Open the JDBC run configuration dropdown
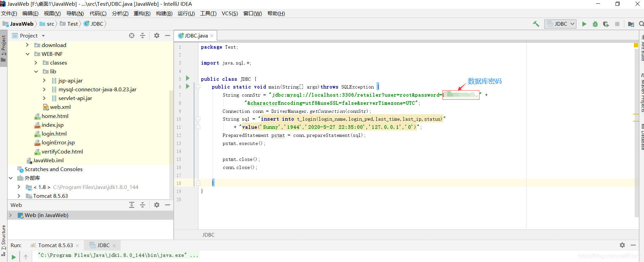 point(560,24)
